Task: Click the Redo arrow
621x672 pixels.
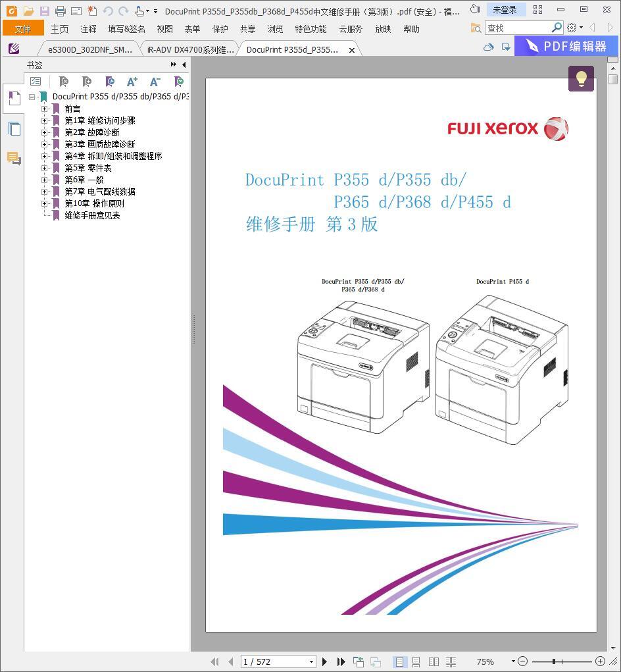Action: 123,11
